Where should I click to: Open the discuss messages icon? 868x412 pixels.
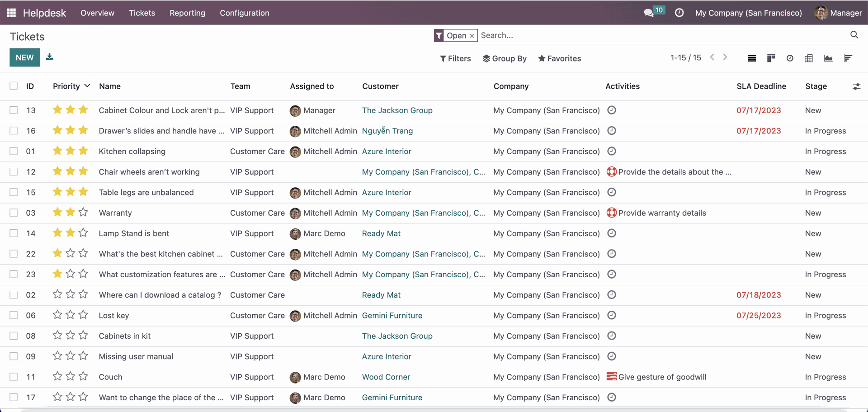pyautogui.click(x=649, y=13)
